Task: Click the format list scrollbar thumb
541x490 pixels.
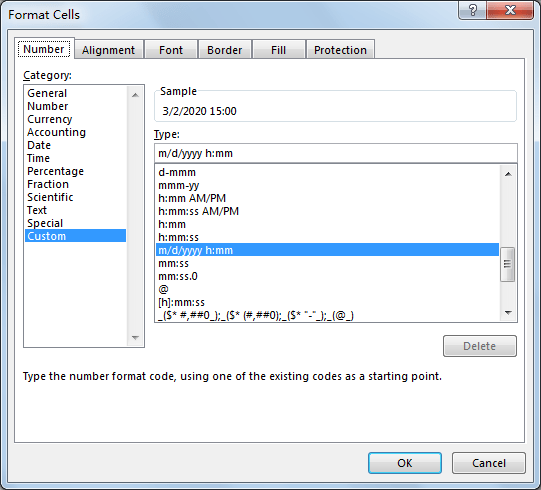Action: click(508, 264)
